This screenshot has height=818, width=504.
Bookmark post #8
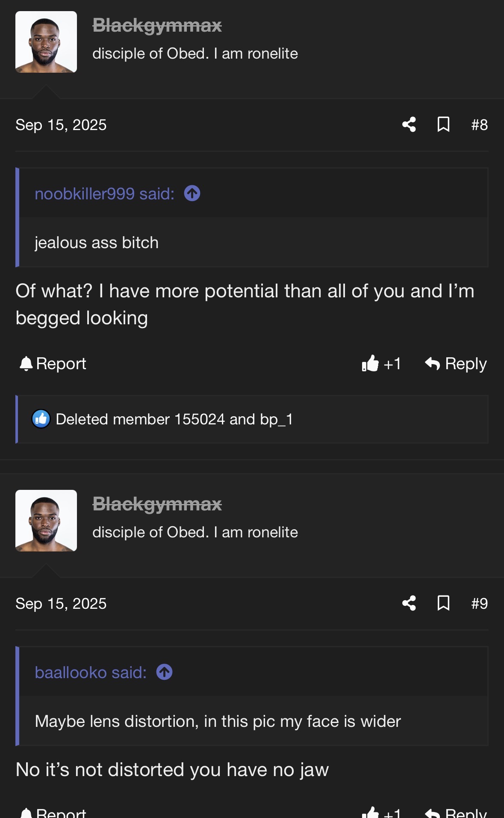(443, 124)
